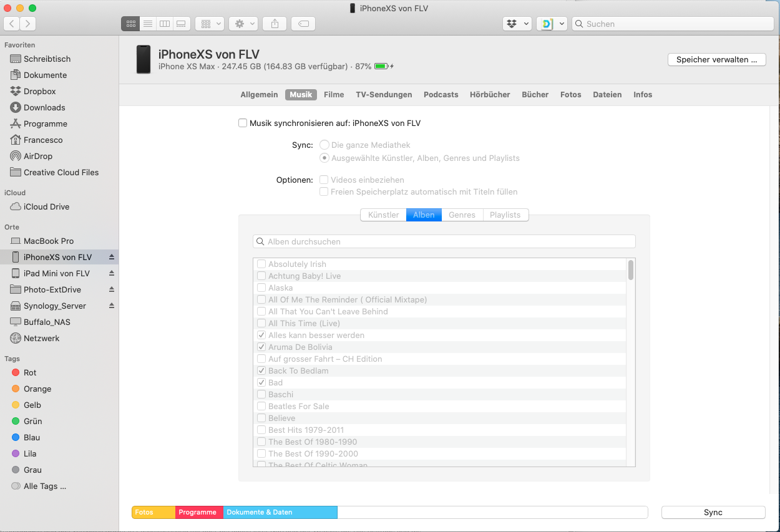
Task: Eject iPad Mini von FLV
Action: tap(112, 273)
